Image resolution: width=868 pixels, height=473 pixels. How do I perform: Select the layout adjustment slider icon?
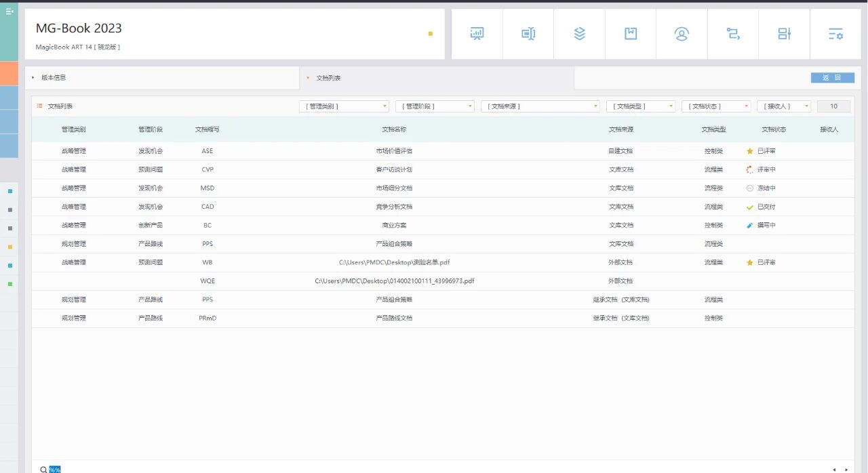pyautogui.click(x=784, y=34)
